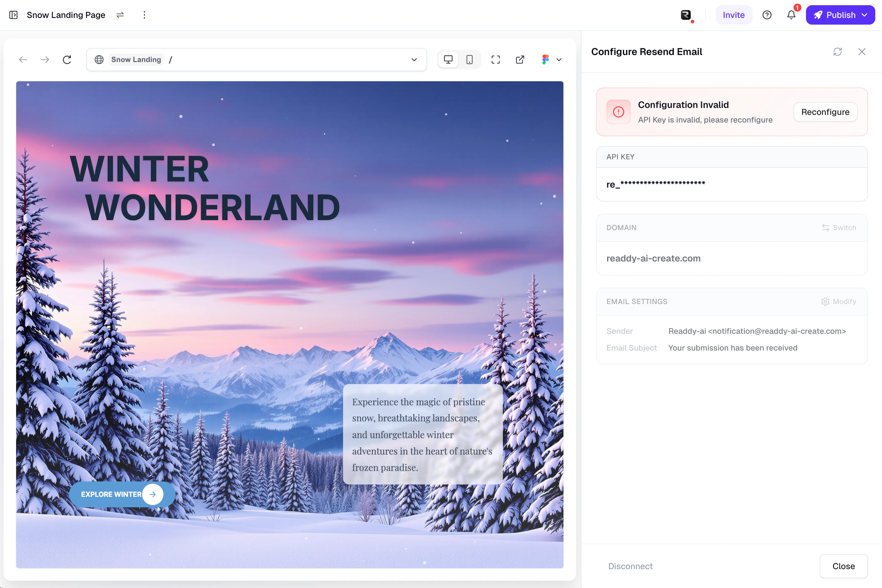Viewport: 882px width, 588px height.
Task: Expand the page URL path dropdown
Action: pos(414,60)
